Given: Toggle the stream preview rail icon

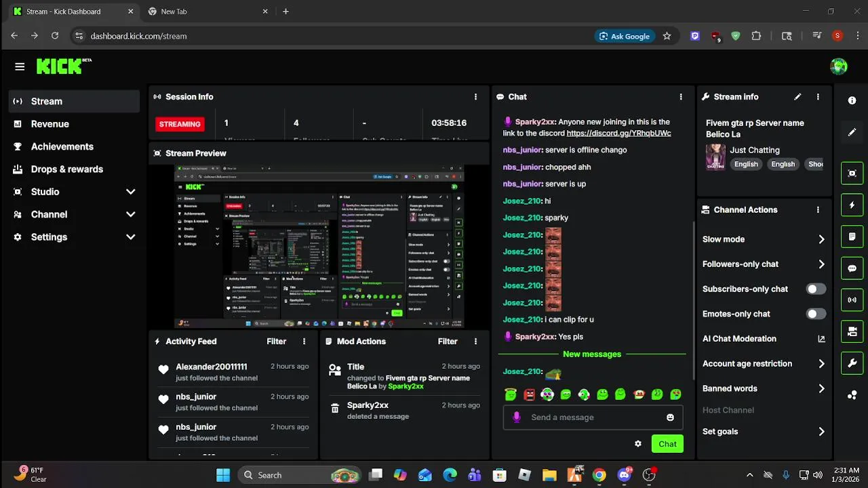Looking at the screenshot, I should click(x=852, y=173).
